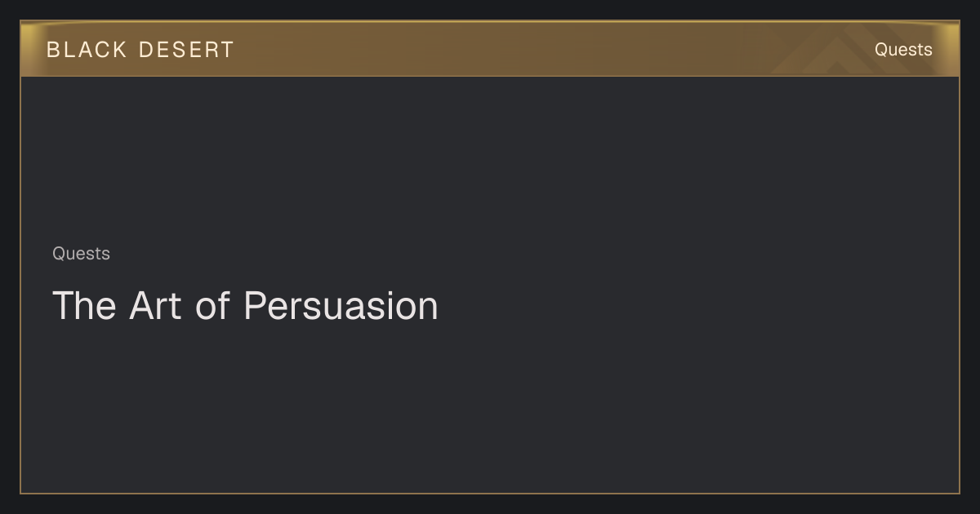The height and width of the screenshot is (514, 980).
Task: Click the word BLACK in the header logo
Action: (87, 50)
